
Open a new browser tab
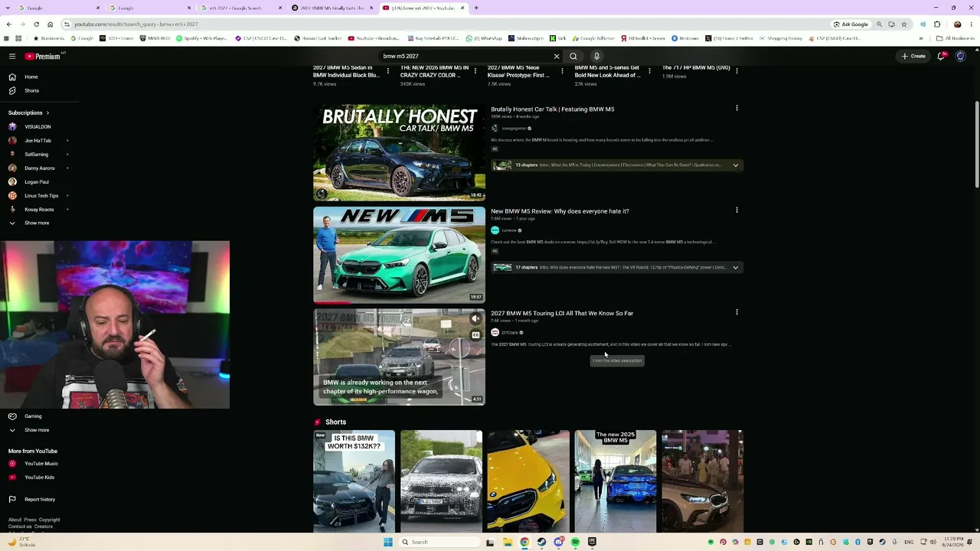tap(476, 8)
